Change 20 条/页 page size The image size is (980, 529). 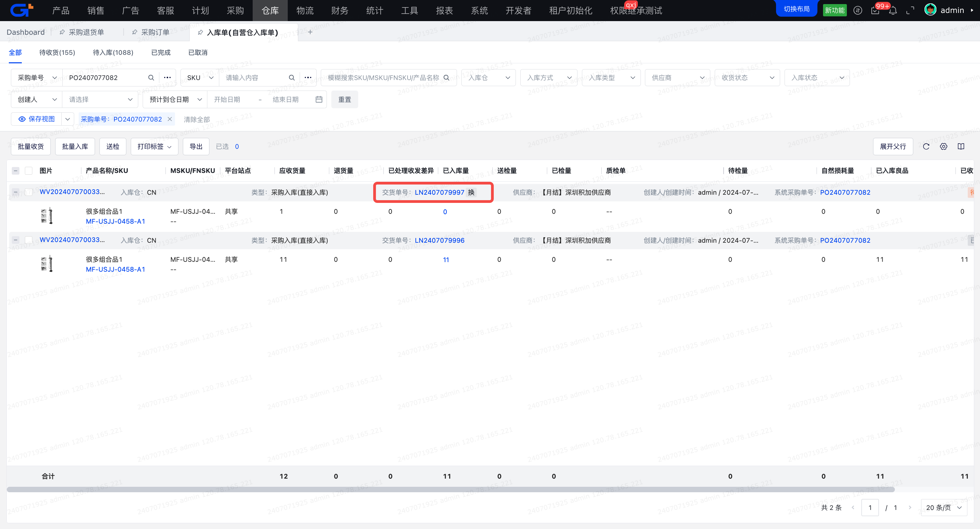click(x=944, y=507)
